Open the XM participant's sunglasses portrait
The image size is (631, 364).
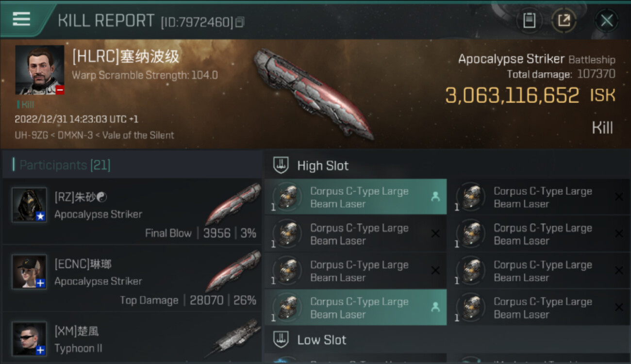pyautogui.click(x=30, y=339)
